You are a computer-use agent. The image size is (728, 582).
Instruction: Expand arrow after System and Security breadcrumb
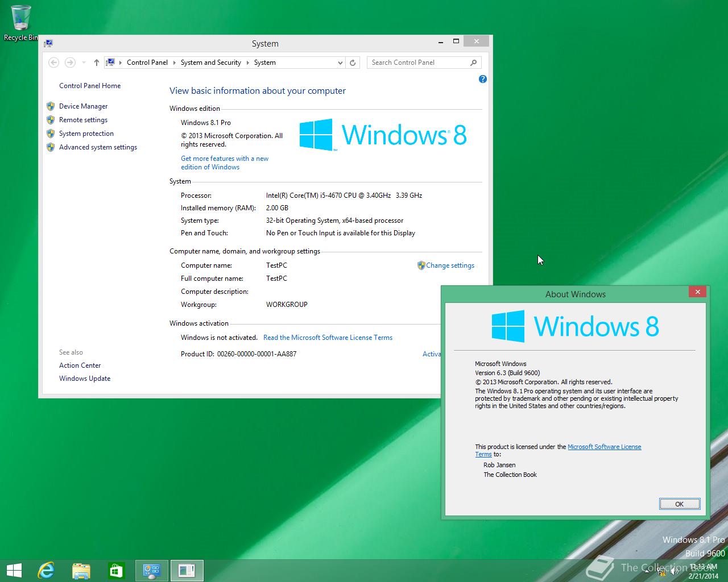tap(248, 63)
